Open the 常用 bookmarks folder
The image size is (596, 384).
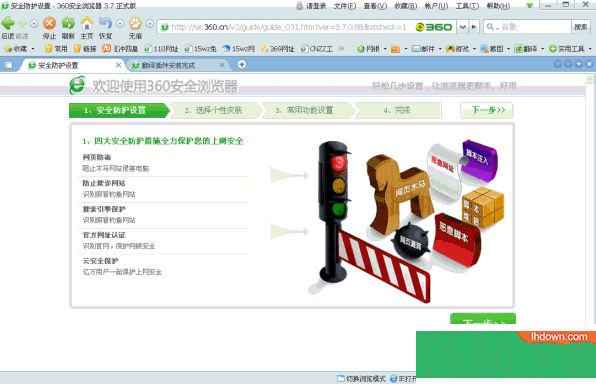pyautogui.click(x=56, y=49)
